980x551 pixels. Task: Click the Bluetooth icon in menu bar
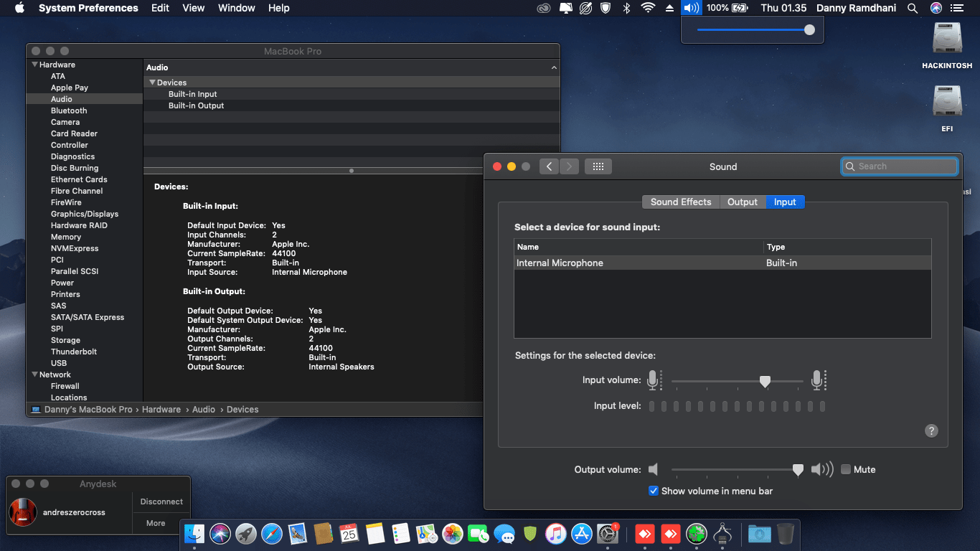pos(626,8)
